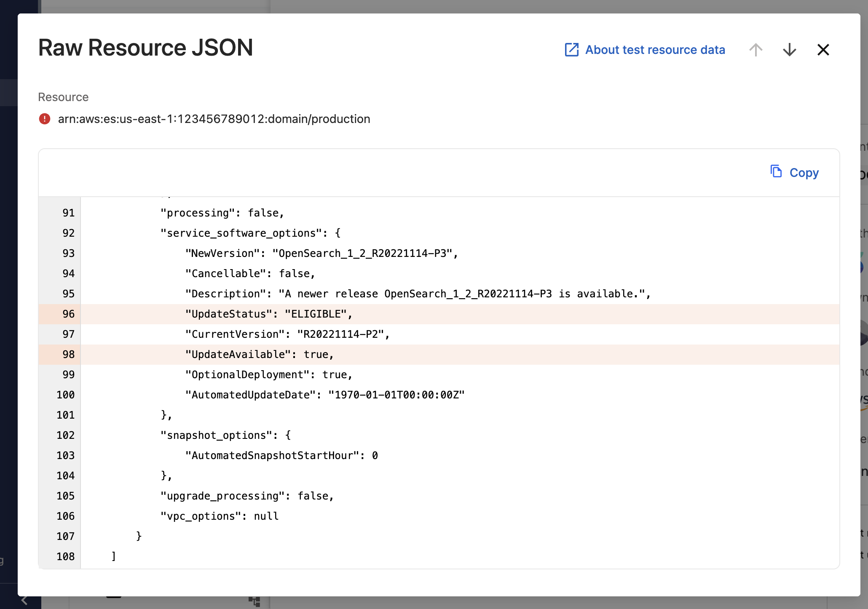Click the copy clipboard icon
The height and width of the screenshot is (609, 868).
(776, 172)
